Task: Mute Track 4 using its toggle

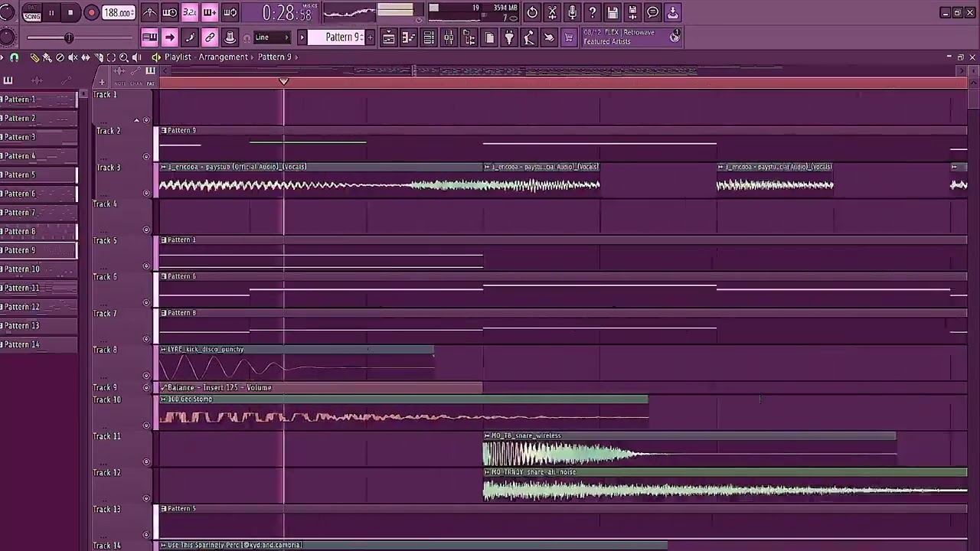Action: [146, 230]
